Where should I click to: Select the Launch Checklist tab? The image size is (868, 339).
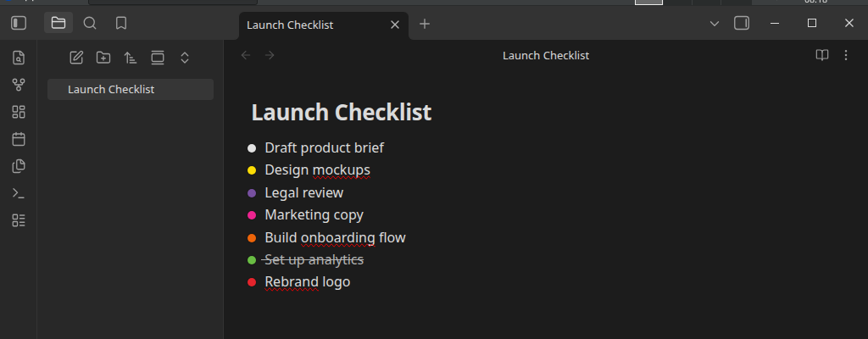coord(324,25)
